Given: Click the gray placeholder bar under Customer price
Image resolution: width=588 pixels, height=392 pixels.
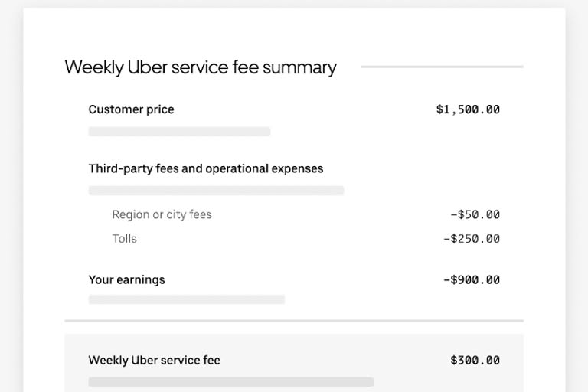Looking at the screenshot, I should 179,132.
